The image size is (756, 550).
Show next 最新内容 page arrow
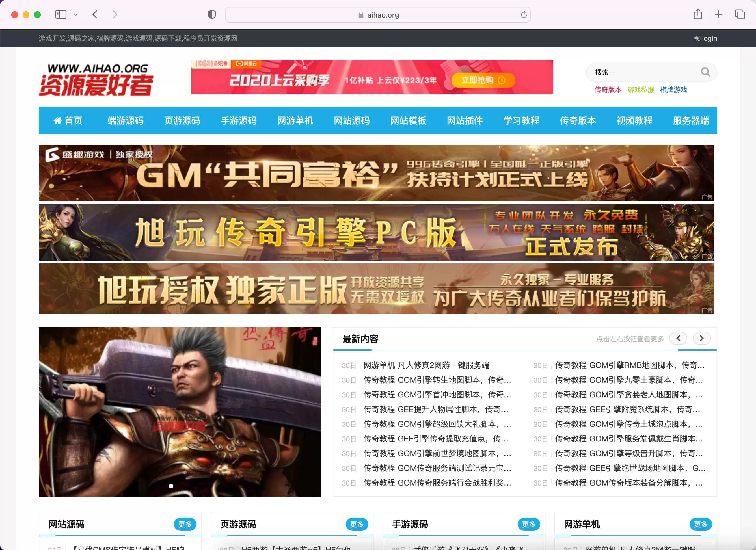(702, 339)
